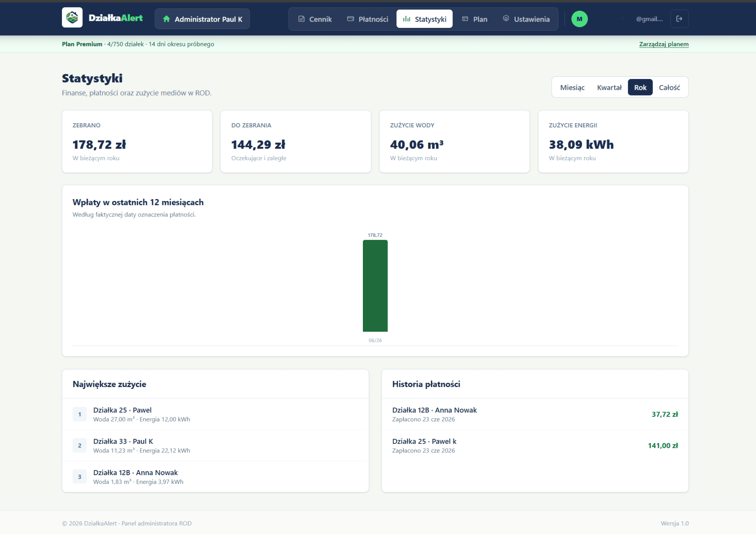Image resolution: width=756 pixels, height=534 pixels.
Task: Click the house icon beside Administrator Paul K
Action: pos(166,19)
